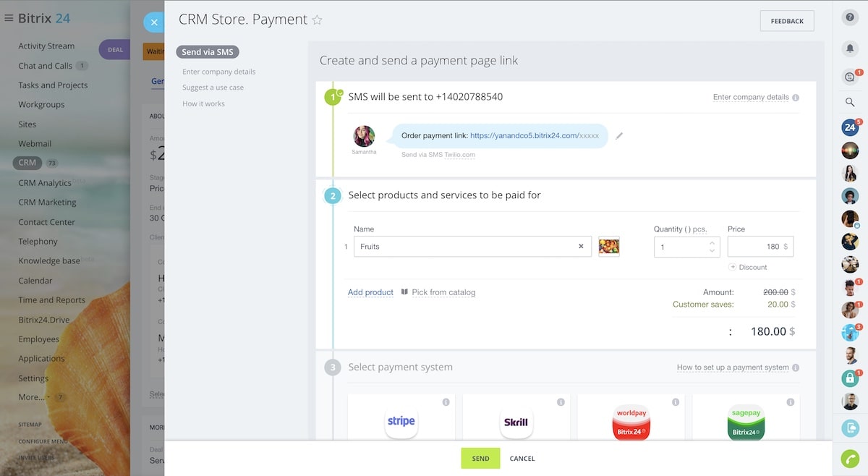Click the favorite star next to page title
The image size is (868, 476).
317,20
